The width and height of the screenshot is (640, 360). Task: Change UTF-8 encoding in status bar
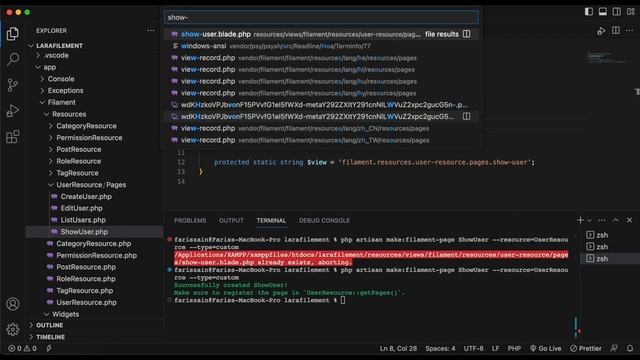[473, 349]
